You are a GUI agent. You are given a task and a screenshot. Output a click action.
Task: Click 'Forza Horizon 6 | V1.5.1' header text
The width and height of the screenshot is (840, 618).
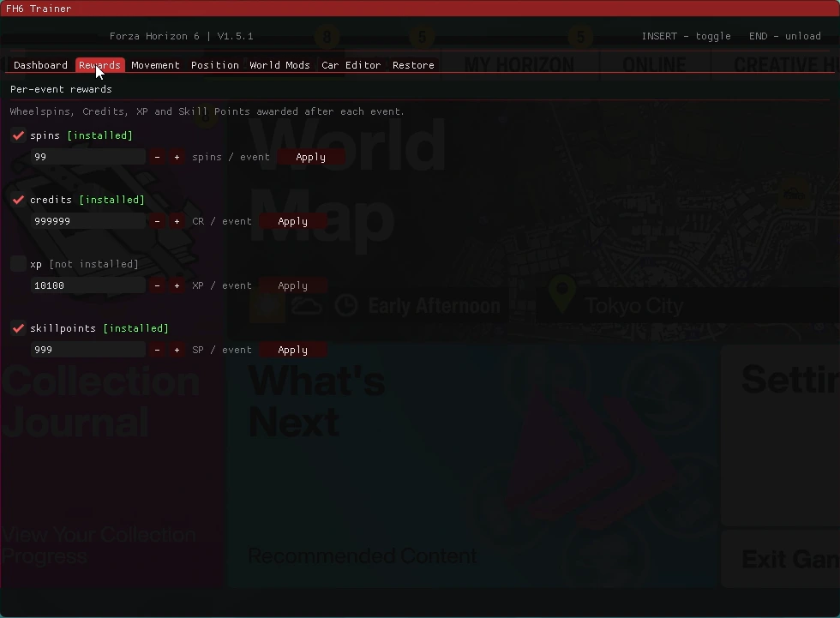[182, 36]
